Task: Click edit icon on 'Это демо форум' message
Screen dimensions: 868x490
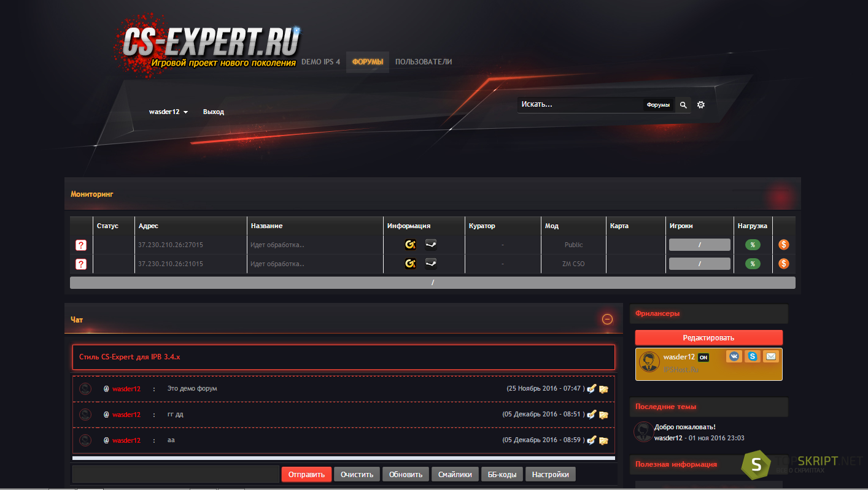Action: click(592, 389)
